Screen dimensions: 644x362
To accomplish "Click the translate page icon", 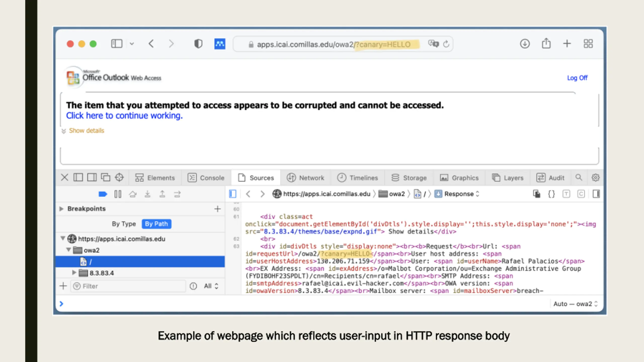I will click(433, 44).
